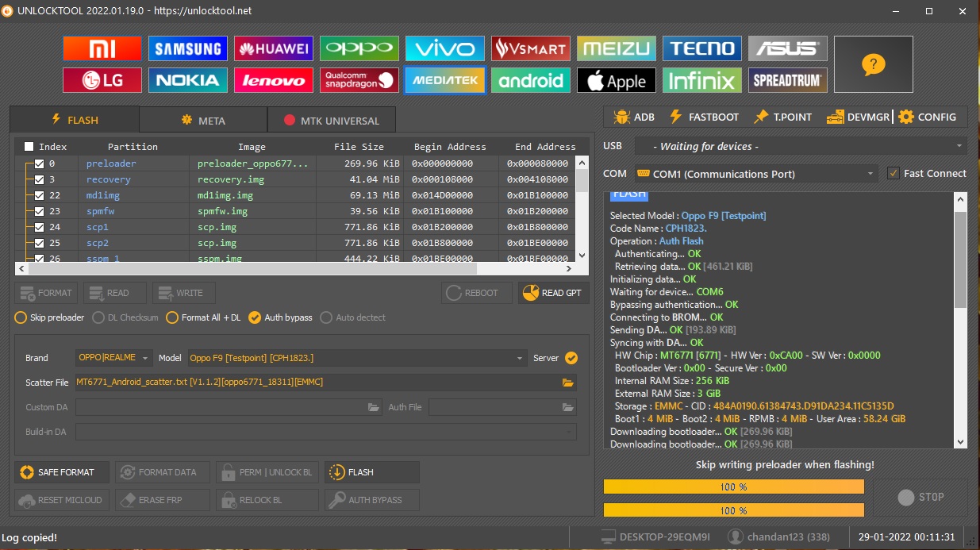The height and width of the screenshot is (550, 980).
Task: Open the Android section icon
Action: click(x=531, y=80)
